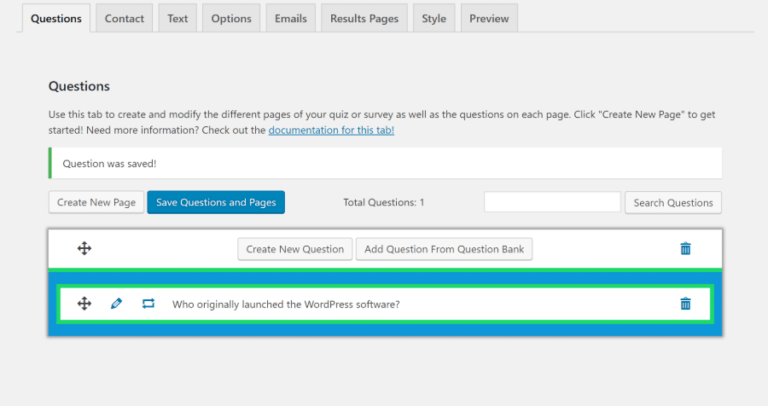Select the Style tab
Screen dimensions: 768x406
[x=434, y=18]
